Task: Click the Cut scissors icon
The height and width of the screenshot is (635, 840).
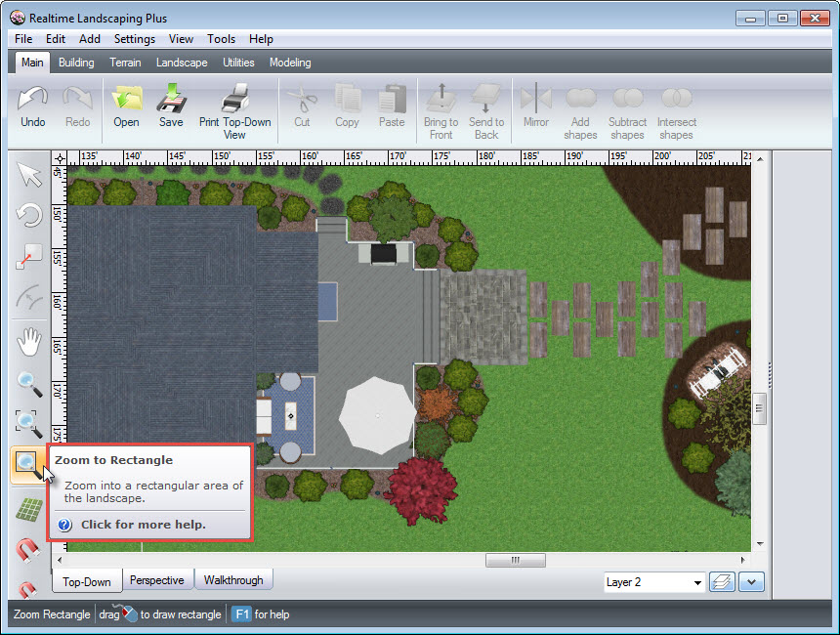Action: pyautogui.click(x=302, y=99)
